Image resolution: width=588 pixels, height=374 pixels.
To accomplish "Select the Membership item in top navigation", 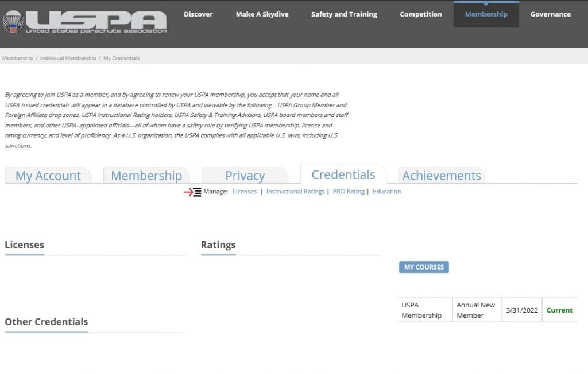I will 486,14.
